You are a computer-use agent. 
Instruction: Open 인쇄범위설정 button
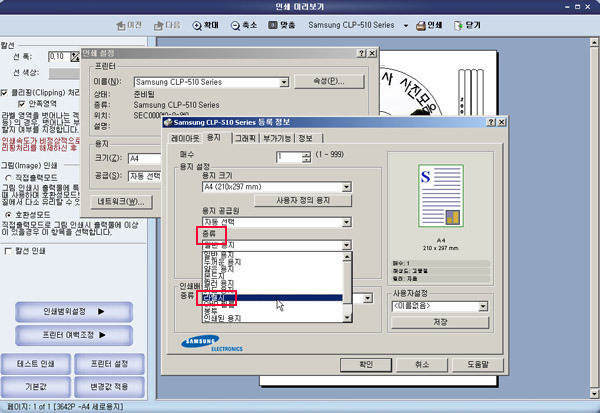coord(74,312)
